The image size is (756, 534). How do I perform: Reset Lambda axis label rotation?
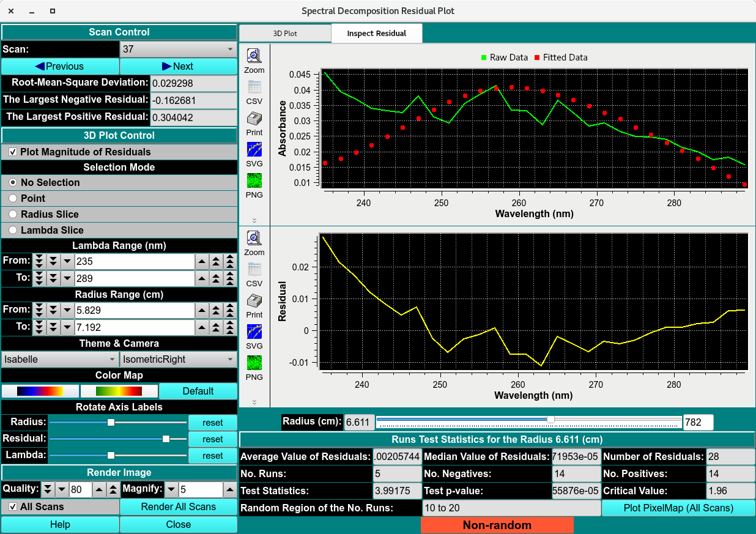coord(213,455)
